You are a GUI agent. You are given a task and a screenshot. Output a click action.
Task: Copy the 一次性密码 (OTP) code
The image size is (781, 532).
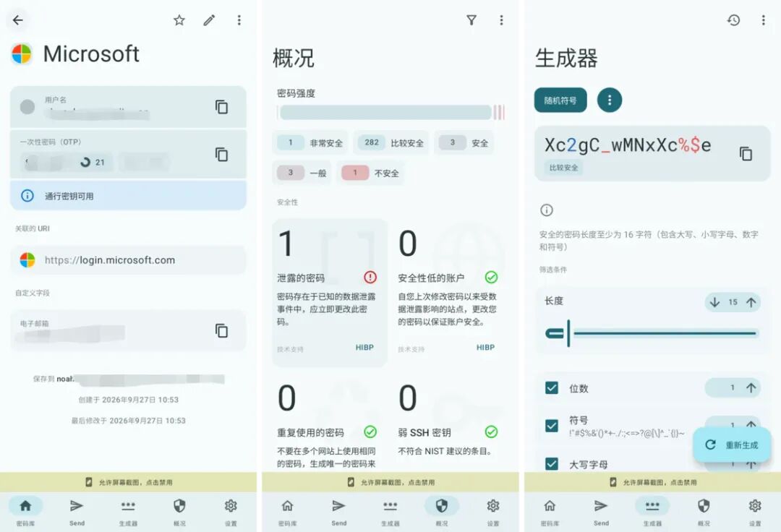(x=222, y=154)
